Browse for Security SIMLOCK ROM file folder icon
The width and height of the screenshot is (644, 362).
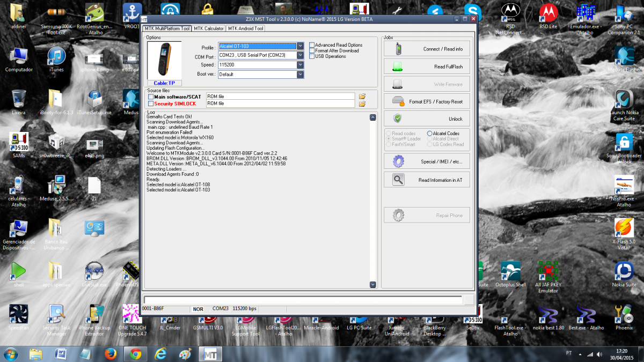(362, 104)
